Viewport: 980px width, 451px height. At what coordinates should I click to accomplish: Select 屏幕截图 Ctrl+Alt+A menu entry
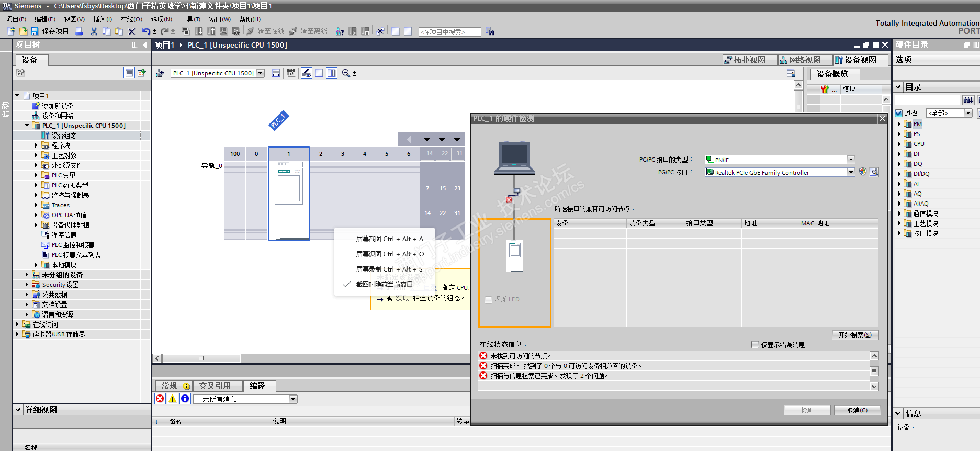tap(390, 239)
